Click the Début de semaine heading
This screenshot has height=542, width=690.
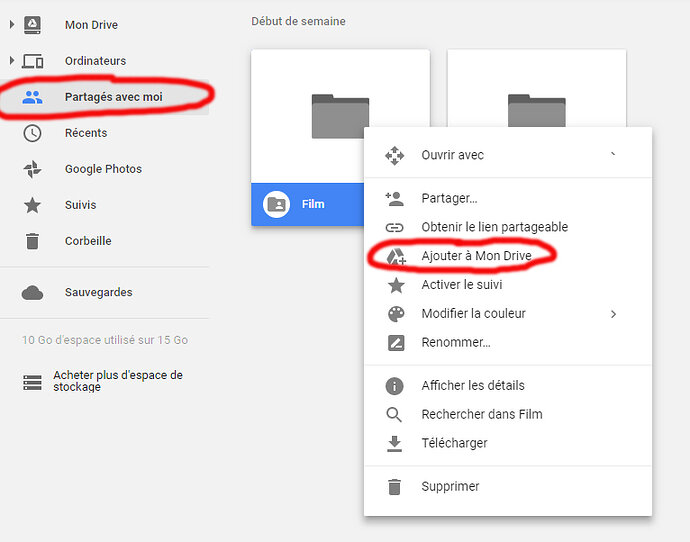coord(298,22)
